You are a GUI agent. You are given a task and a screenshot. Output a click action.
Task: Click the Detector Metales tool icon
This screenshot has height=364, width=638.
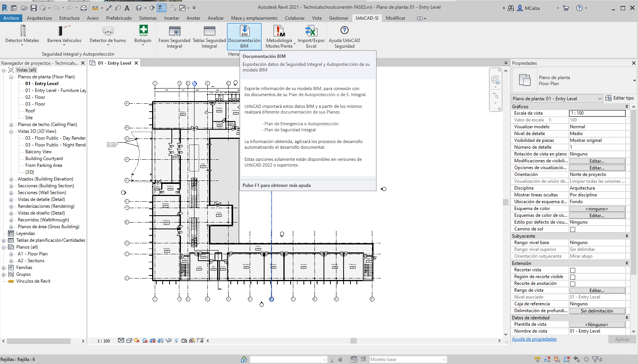point(22,31)
